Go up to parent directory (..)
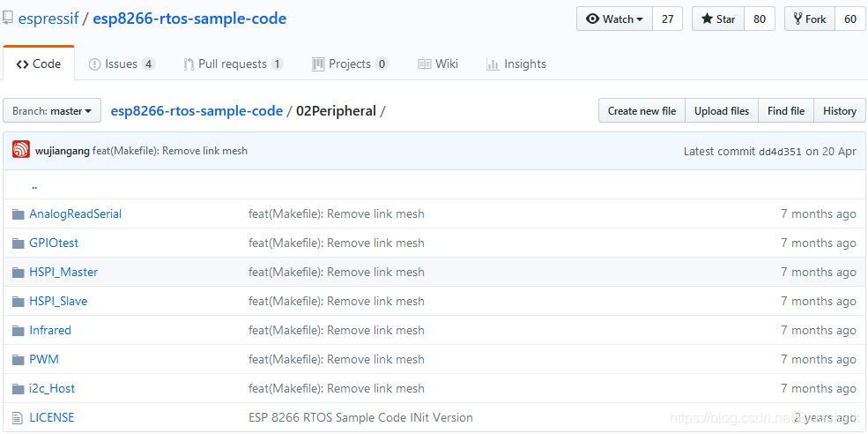The width and height of the screenshot is (868, 434). (34, 187)
